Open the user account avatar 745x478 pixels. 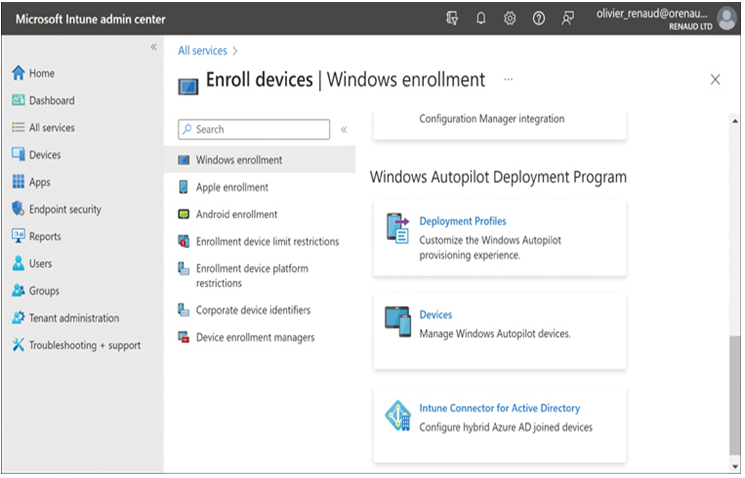coord(729,19)
